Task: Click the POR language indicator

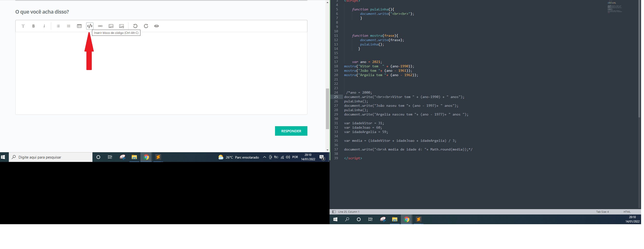Action: (295, 157)
